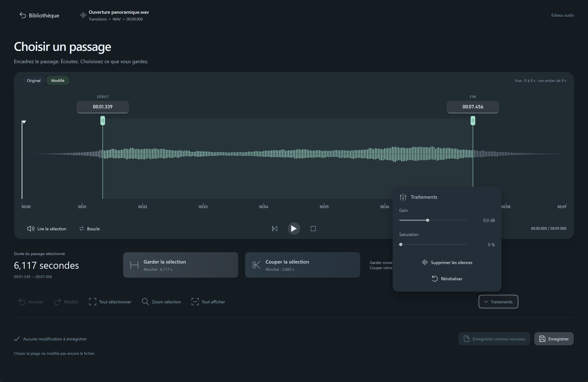
Task: Click the Garder la sélection trim icon
Action: 134,265
